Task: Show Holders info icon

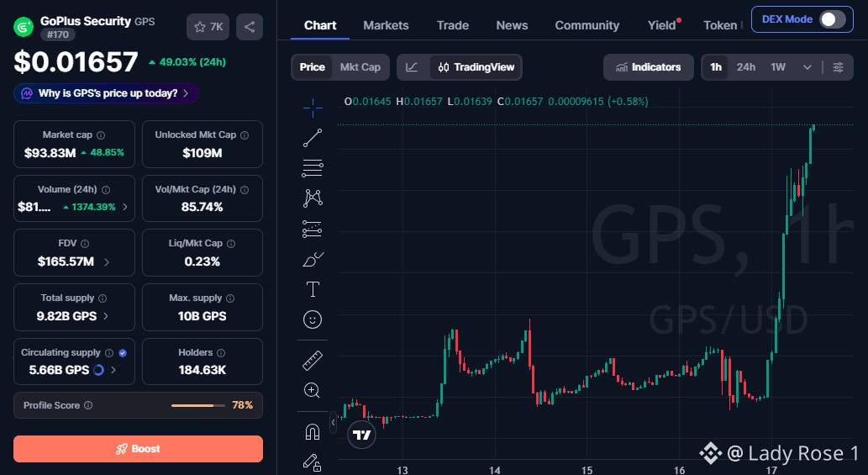Action: [x=221, y=353]
